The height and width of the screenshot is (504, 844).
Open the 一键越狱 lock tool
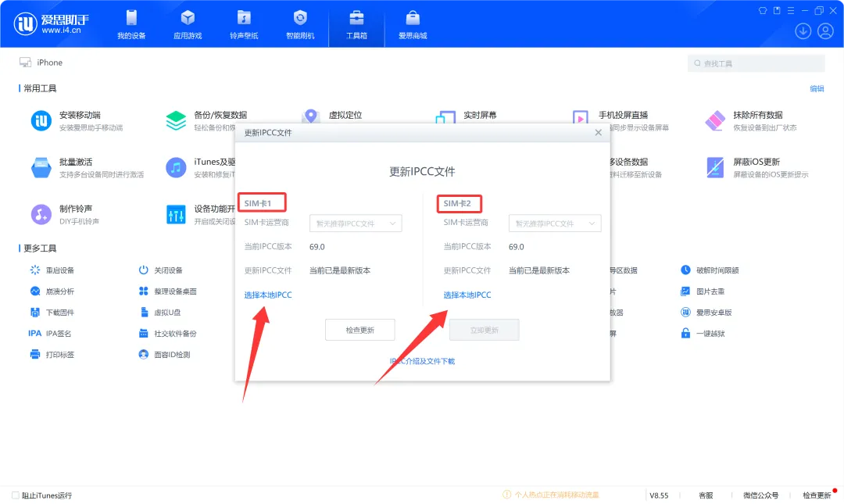pyautogui.click(x=703, y=334)
